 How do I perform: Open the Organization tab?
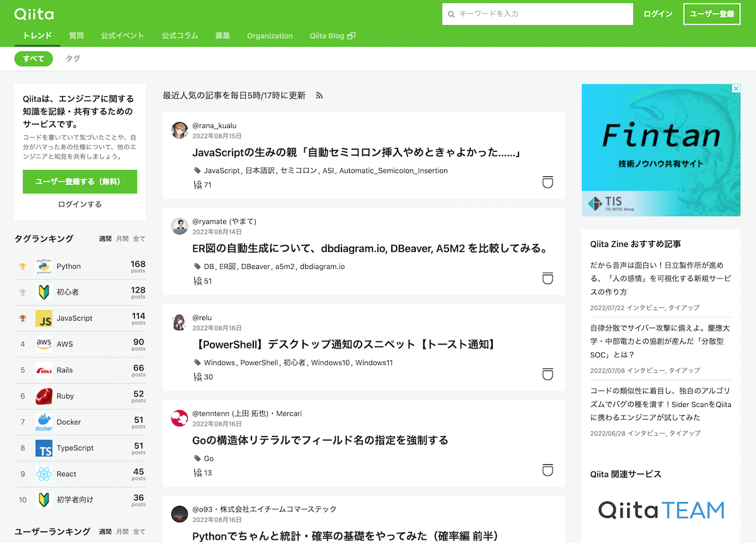270,36
